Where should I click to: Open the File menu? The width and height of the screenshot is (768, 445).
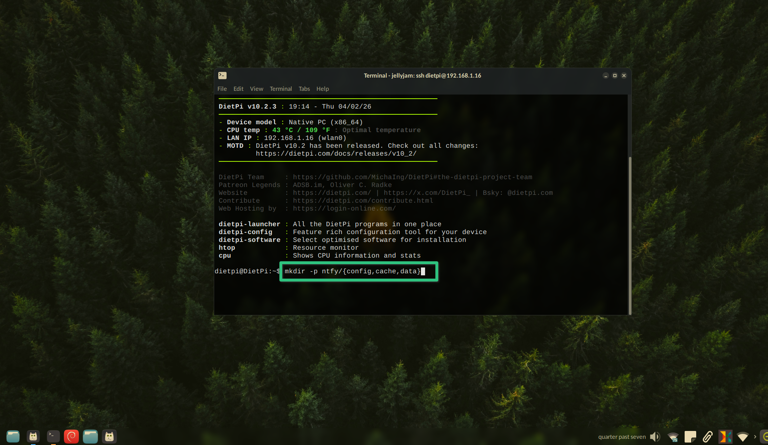coord(222,89)
